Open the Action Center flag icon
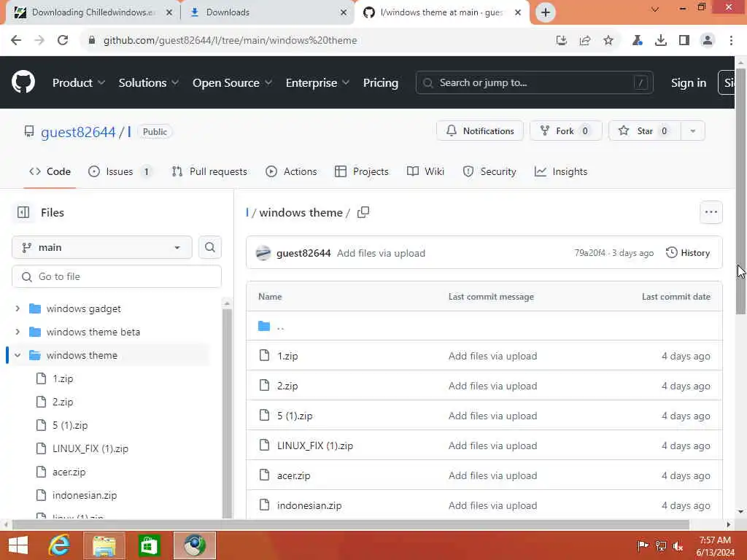747x560 pixels. (x=643, y=545)
